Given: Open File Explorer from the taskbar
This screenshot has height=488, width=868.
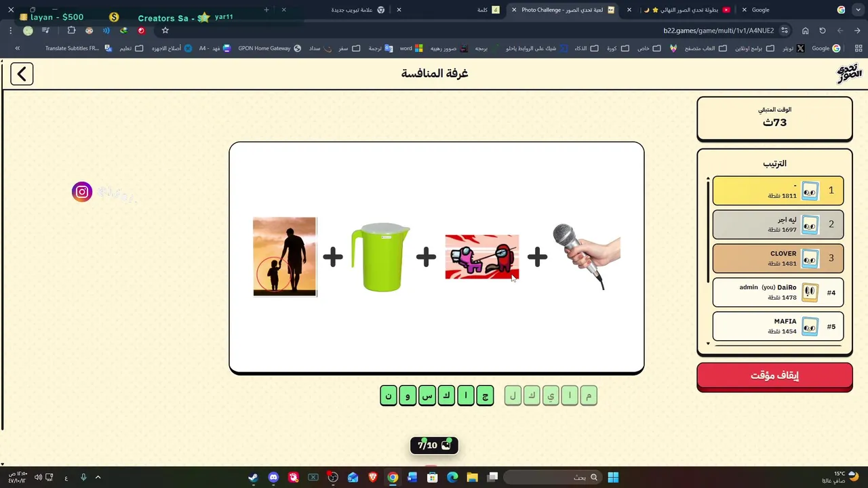Looking at the screenshot, I should [x=472, y=477].
